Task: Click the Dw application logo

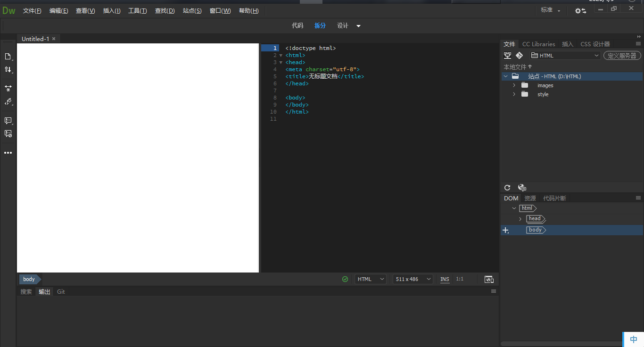Action: tap(8, 10)
